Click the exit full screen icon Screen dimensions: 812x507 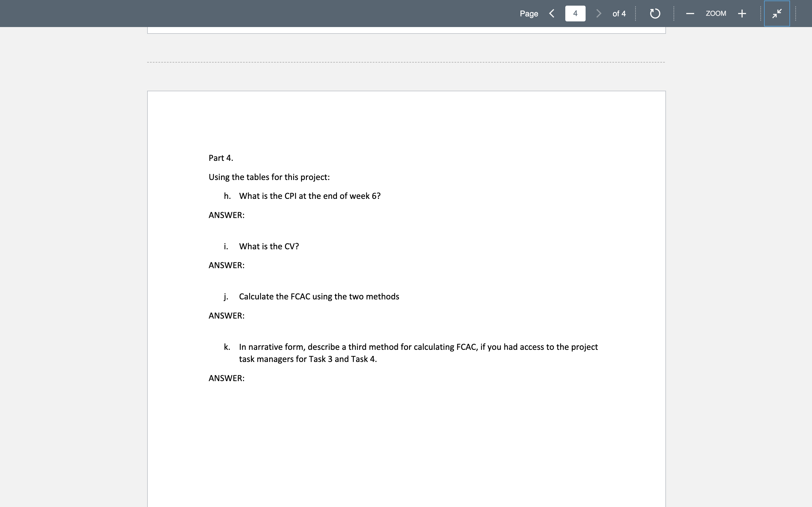point(777,14)
